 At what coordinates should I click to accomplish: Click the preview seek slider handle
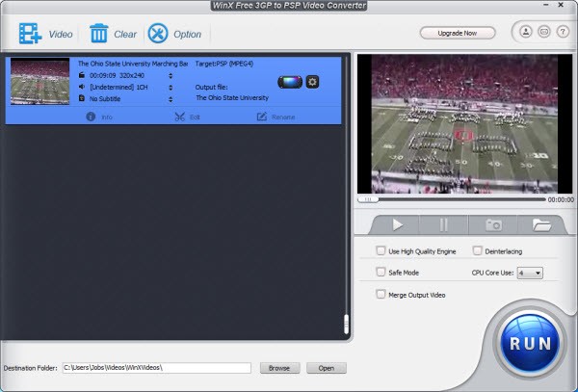tap(368, 199)
